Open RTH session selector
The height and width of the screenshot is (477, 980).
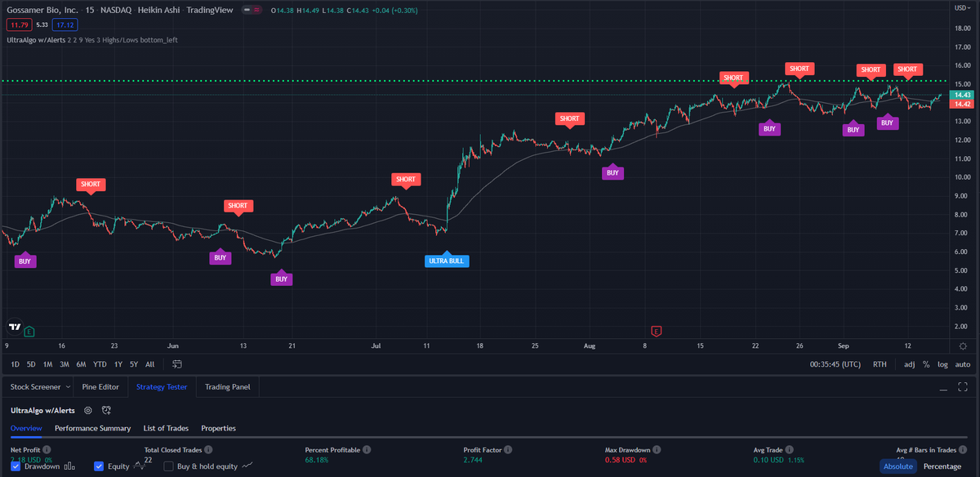click(880, 364)
